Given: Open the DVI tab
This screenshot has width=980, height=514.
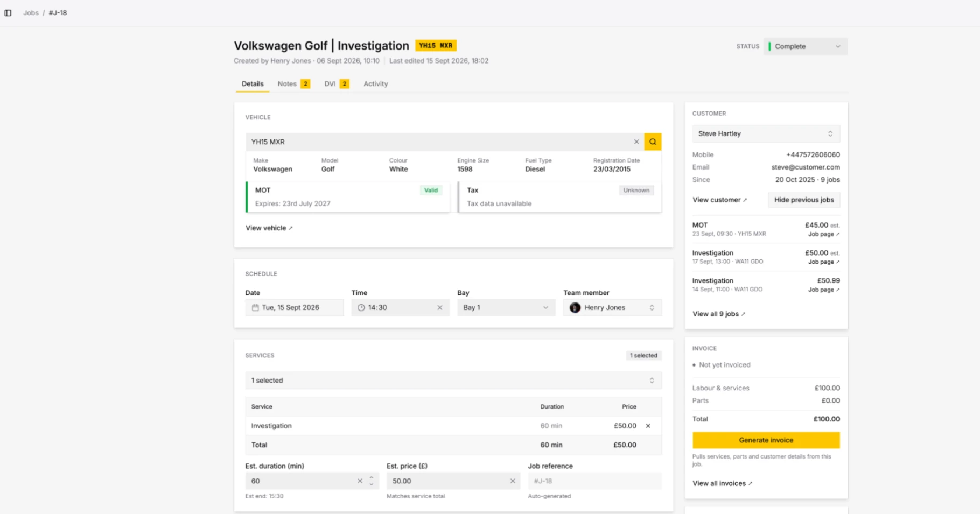Looking at the screenshot, I should pyautogui.click(x=337, y=84).
